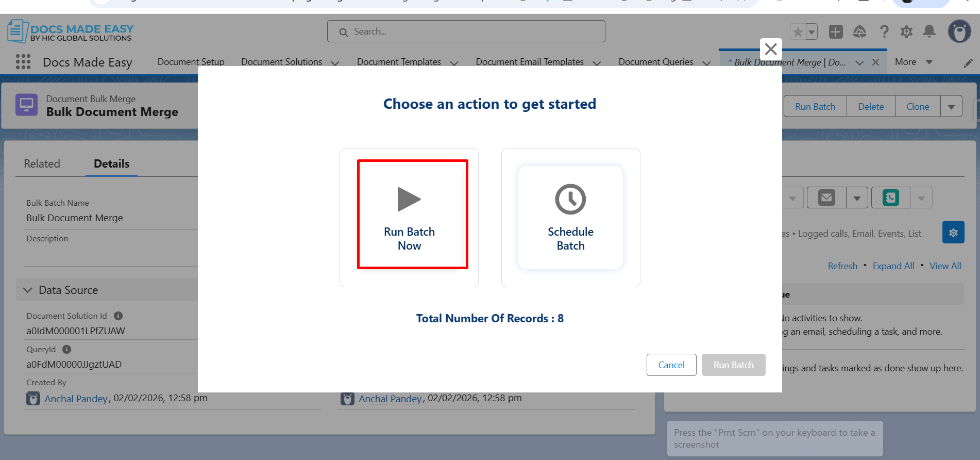Open Anchal Pandey link under Created By
Image resolution: width=980 pixels, height=460 pixels.
tap(76, 399)
